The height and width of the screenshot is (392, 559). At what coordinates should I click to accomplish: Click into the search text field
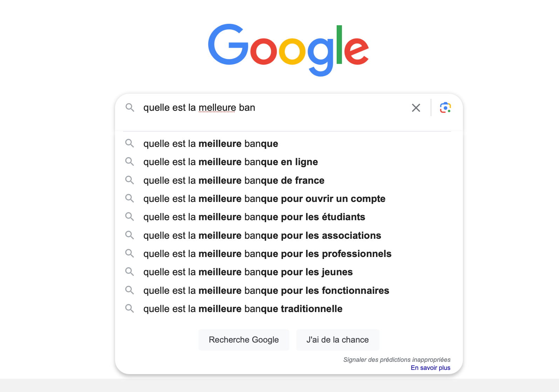274,108
